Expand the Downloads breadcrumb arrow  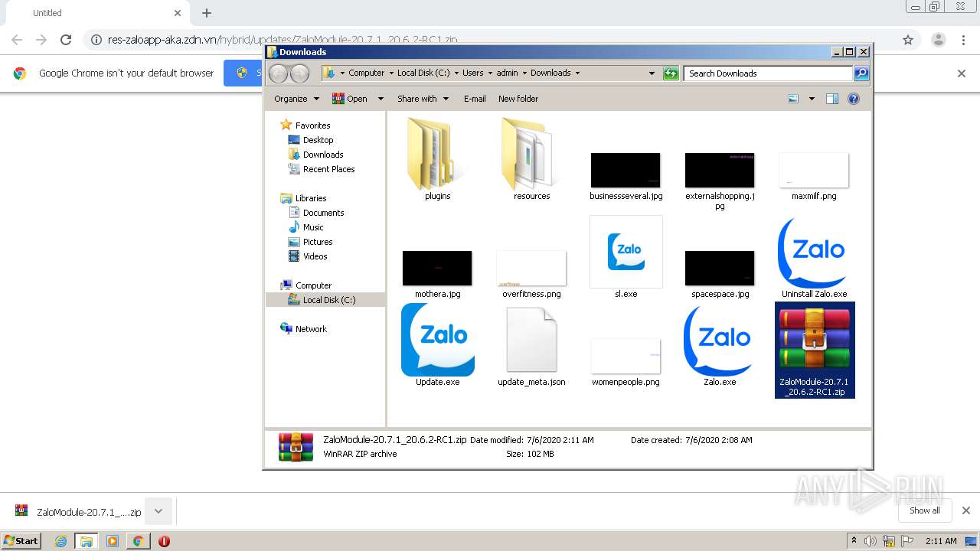click(x=577, y=73)
